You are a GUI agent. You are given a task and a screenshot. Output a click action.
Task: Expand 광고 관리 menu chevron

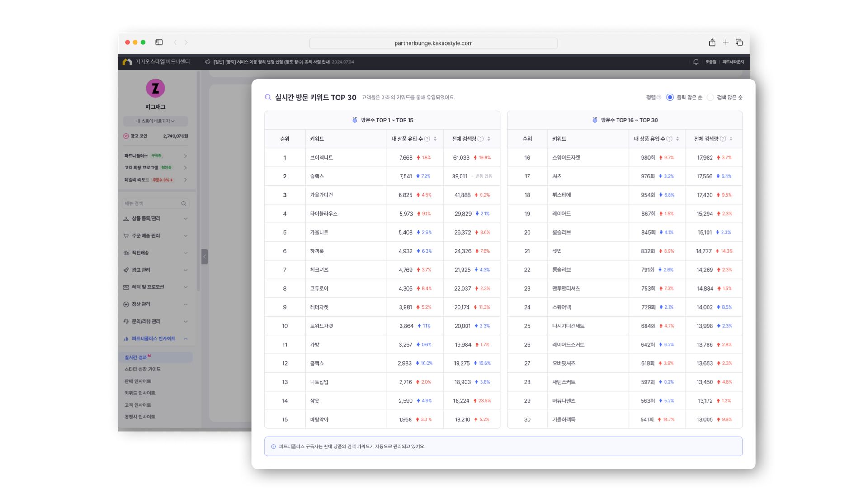coord(185,270)
